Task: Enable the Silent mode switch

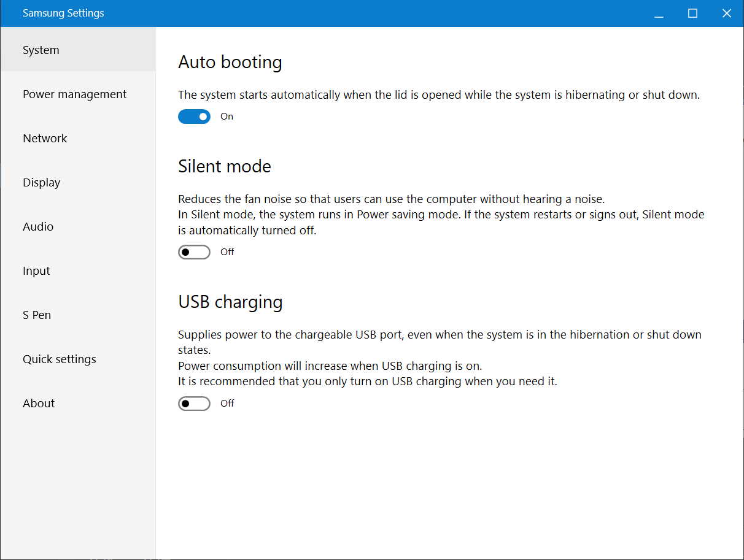Action: (194, 252)
